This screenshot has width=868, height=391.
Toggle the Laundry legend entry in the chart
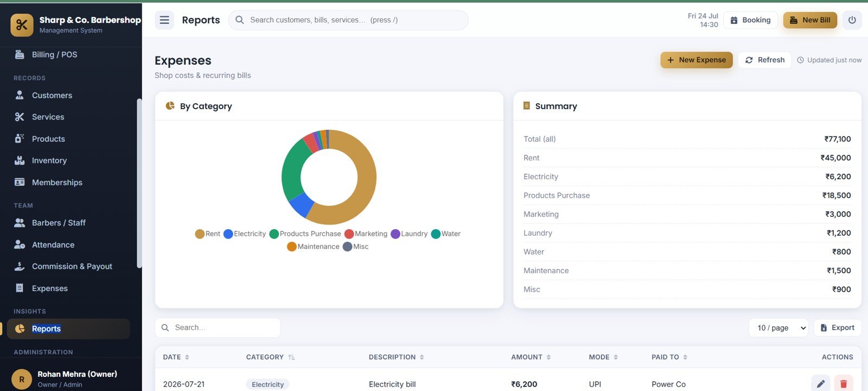click(409, 234)
